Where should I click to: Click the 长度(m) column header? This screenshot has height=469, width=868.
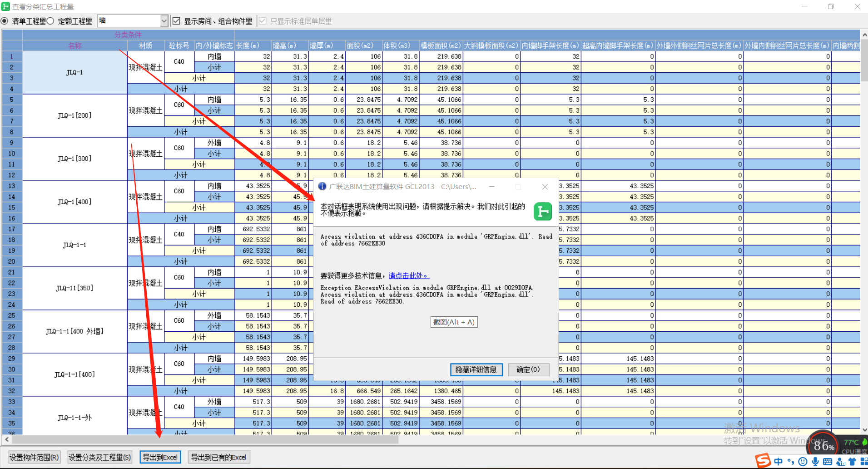tap(253, 45)
